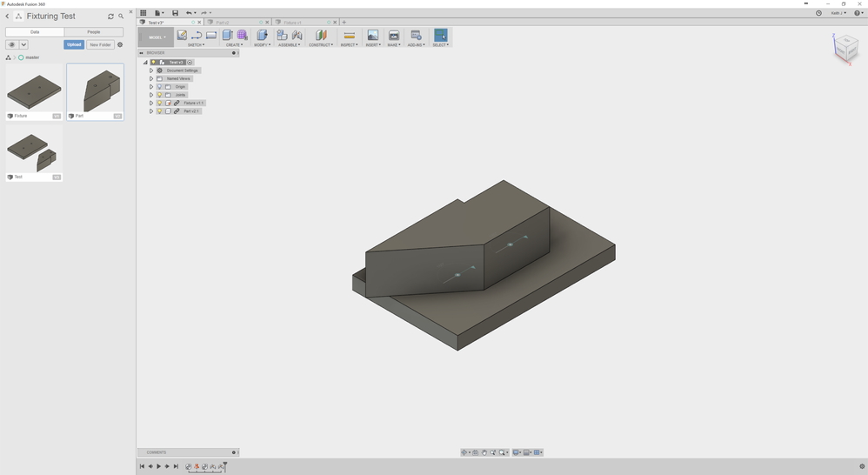Toggle visibility bulb of Part v2:1
This screenshot has height=475, width=868.
pyautogui.click(x=159, y=111)
